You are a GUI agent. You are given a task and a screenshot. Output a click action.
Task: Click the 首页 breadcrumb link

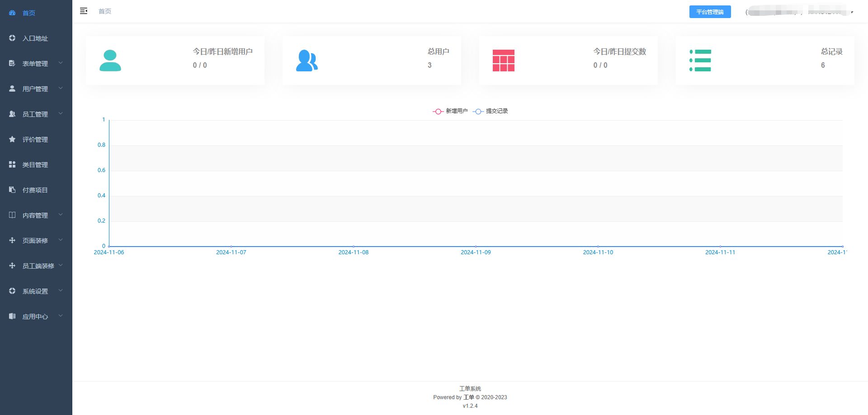(x=105, y=11)
